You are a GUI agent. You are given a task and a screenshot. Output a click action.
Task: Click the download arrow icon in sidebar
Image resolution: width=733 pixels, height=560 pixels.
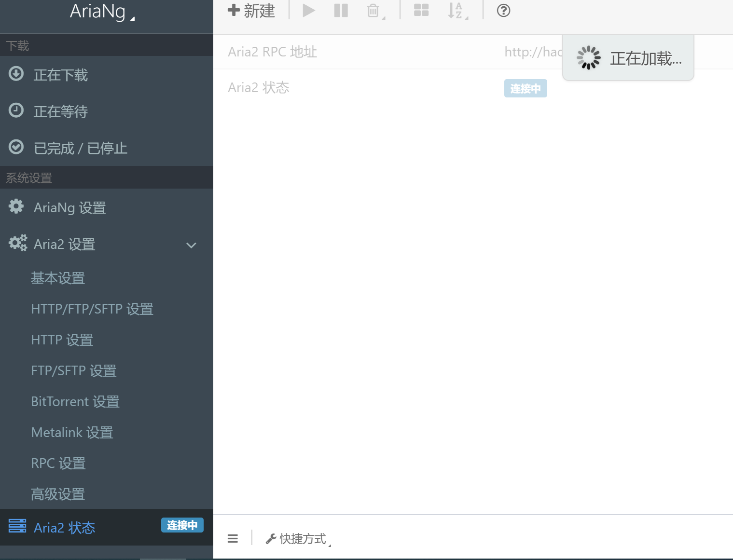[x=16, y=74]
